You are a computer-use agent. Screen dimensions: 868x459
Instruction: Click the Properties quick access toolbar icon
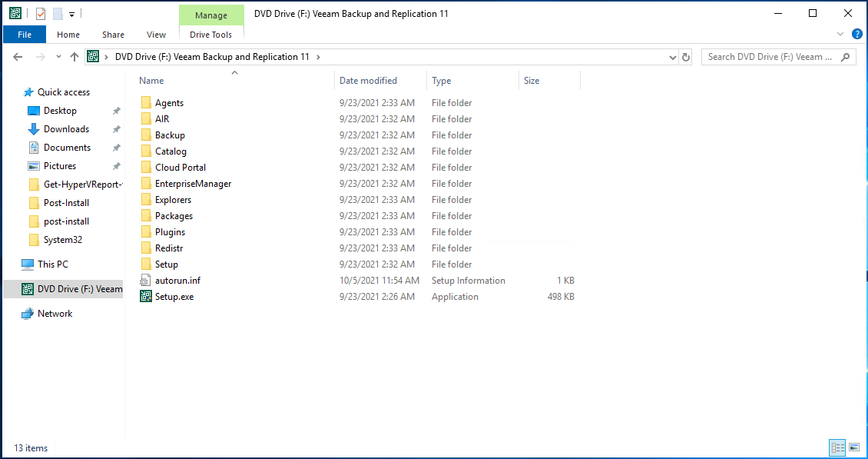[41, 14]
